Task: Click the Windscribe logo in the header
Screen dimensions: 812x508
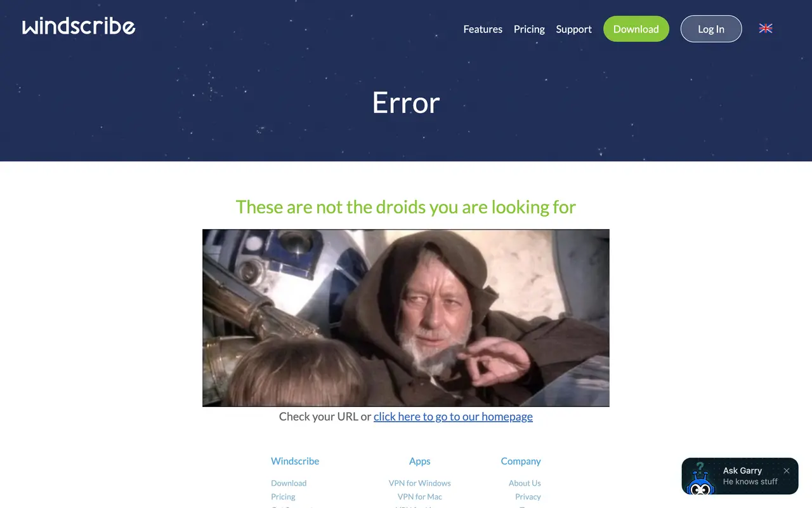Action: pyautogui.click(x=79, y=26)
